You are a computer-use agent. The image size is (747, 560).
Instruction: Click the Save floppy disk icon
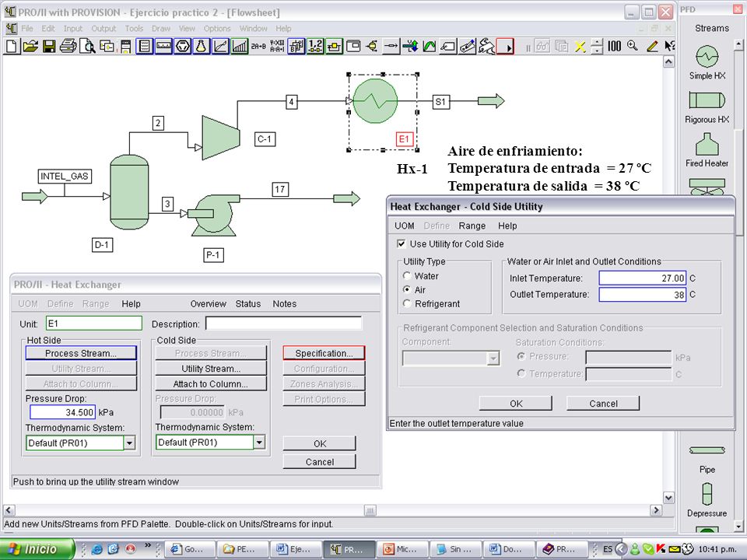(x=49, y=46)
